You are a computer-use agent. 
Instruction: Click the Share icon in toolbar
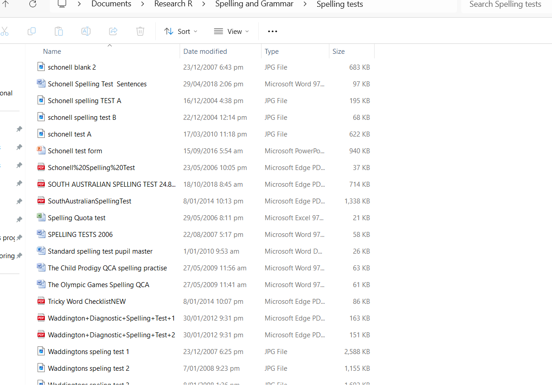[113, 31]
